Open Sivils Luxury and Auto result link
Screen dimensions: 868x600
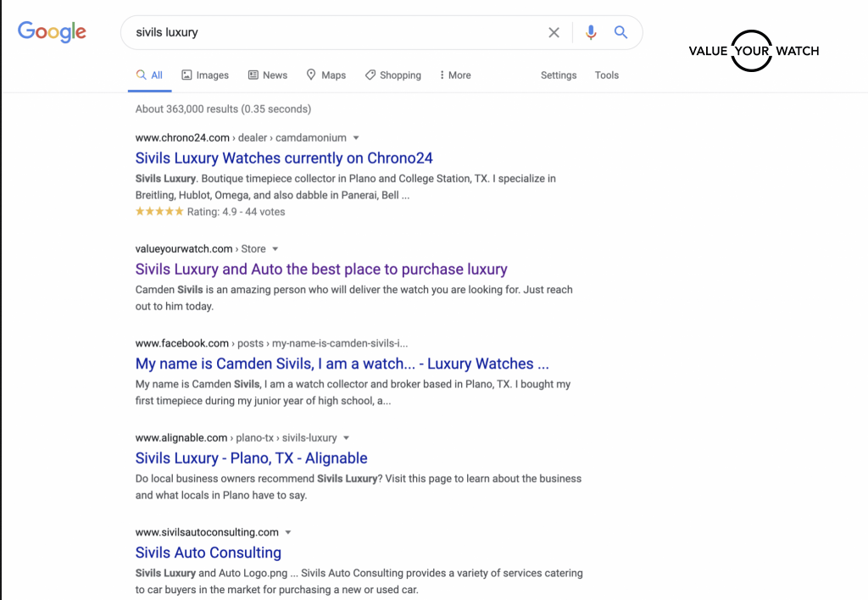(x=321, y=269)
